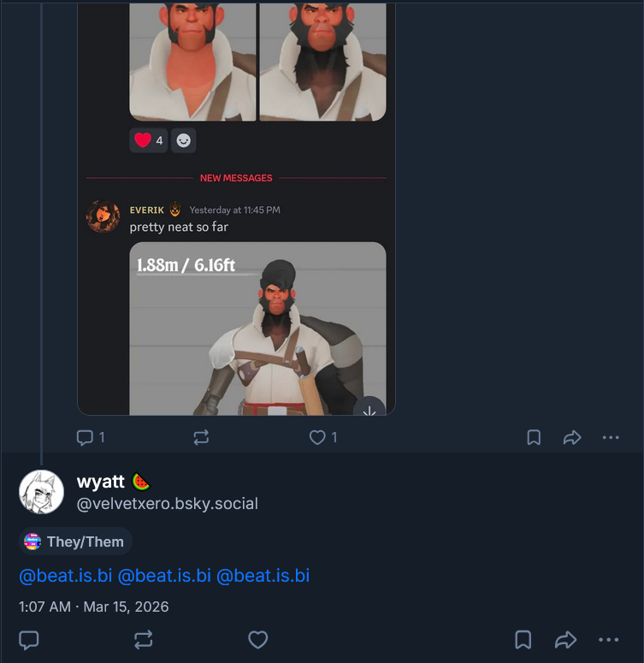644x663 pixels.
Task: Reply to the post with the Discord screenshot
Action: tap(85, 437)
